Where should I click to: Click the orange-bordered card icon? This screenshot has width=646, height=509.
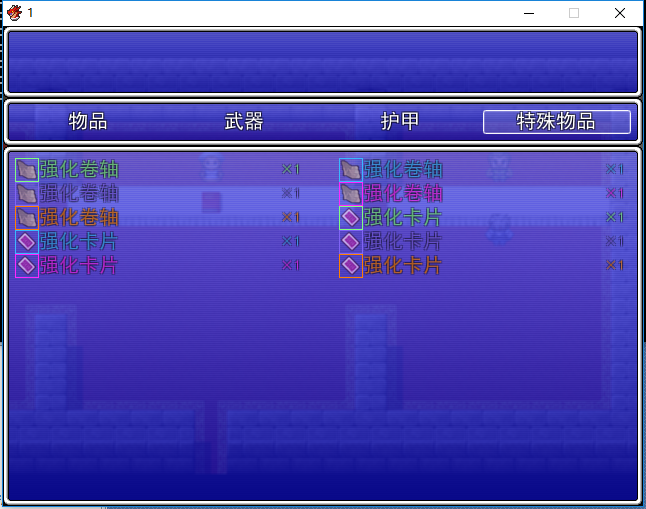(x=351, y=266)
